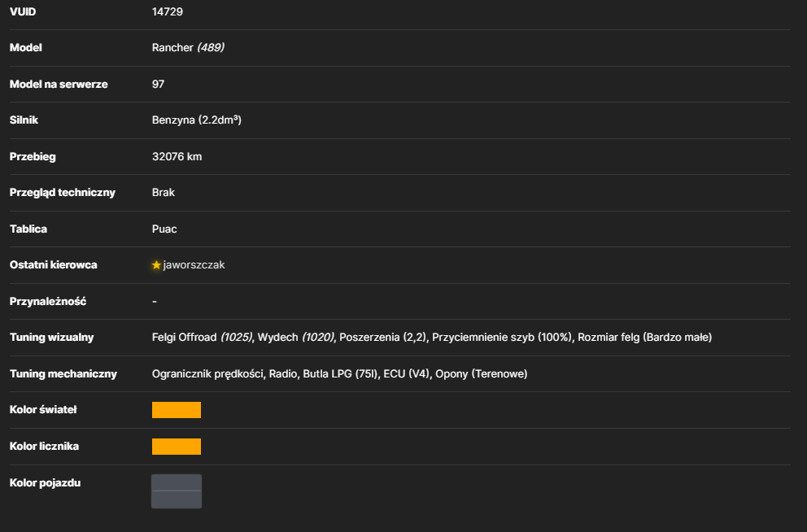This screenshot has height=532, width=807.
Task: Click the Benzyna (2.2dm³) engine value
Action: (197, 120)
